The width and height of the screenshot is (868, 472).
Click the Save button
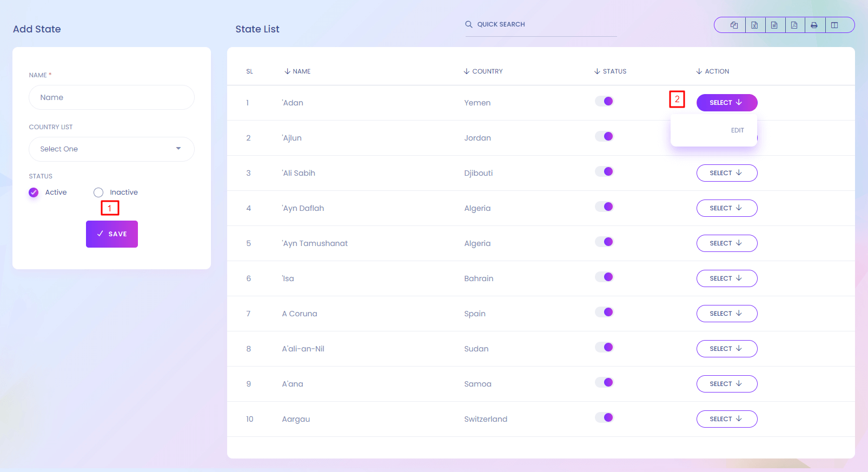point(112,234)
